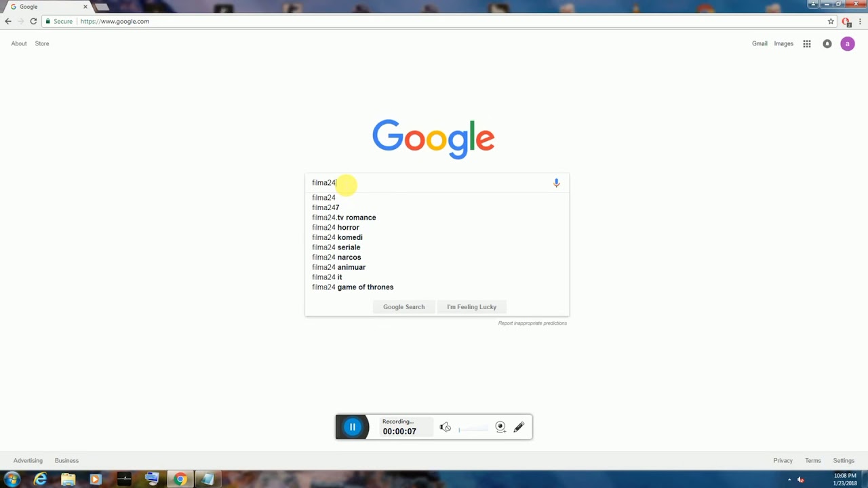Open the black pinned taskbar app

(124, 479)
